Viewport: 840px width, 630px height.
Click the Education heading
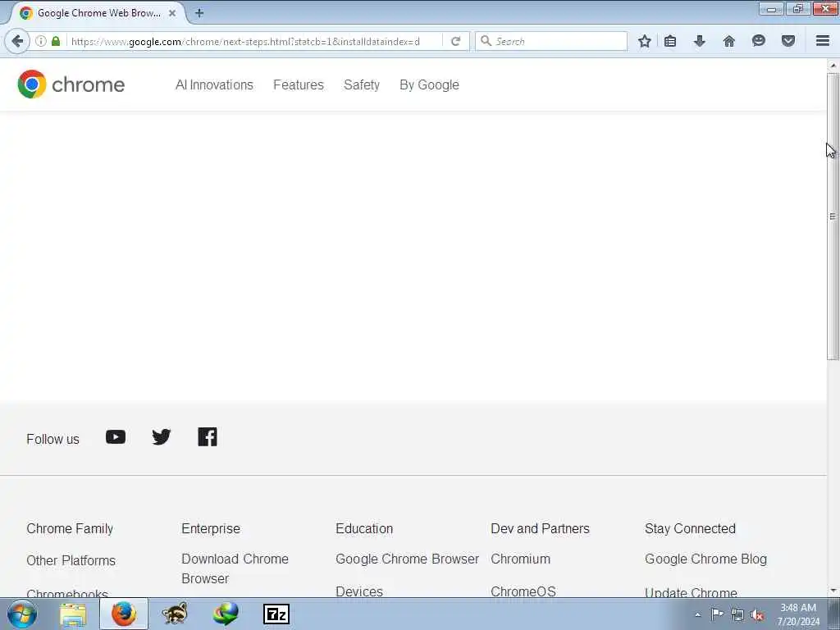364,528
